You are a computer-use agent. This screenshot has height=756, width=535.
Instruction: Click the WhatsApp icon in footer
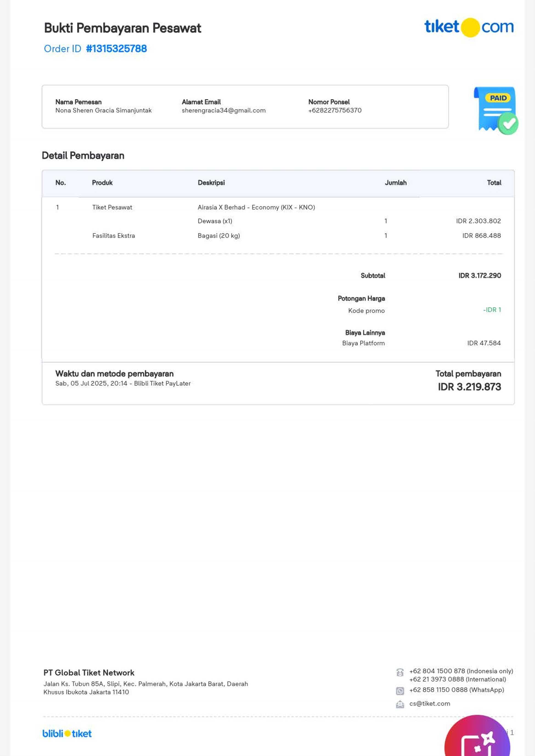click(x=399, y=690)
